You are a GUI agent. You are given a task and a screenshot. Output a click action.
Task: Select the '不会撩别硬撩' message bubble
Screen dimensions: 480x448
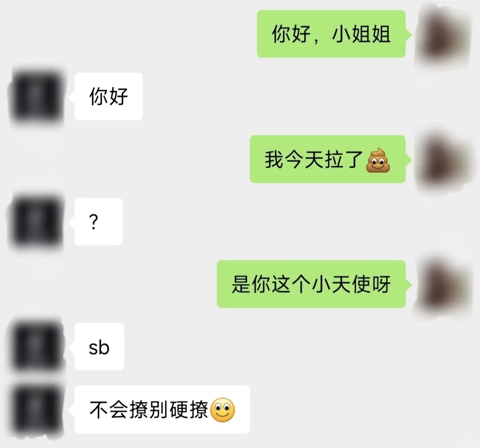click(162, 409)
